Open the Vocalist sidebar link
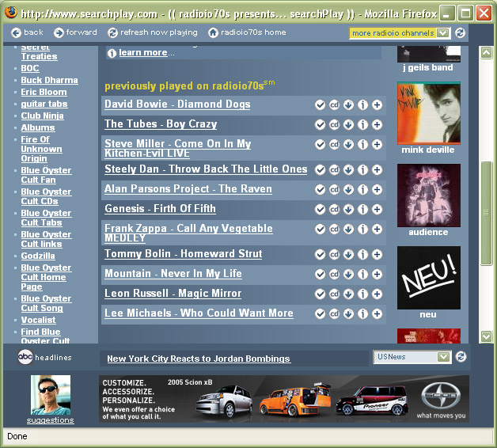 [x=38, y=320]
